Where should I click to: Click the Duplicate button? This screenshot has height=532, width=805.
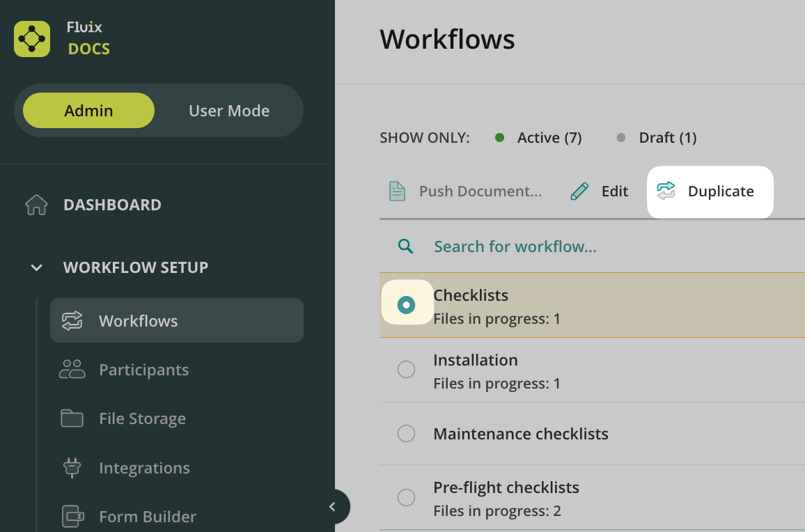[x=710, y=191]
